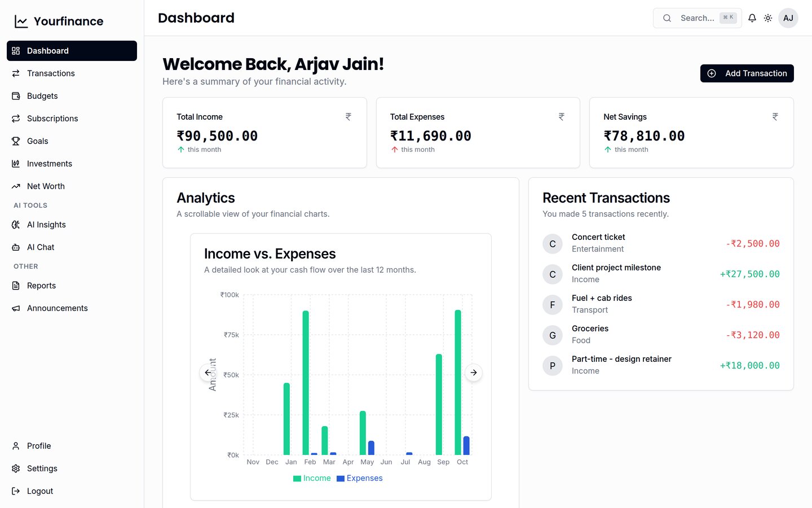Go to next analytics chart arrow
The image size is (812, 508).
tap(474, 373)
